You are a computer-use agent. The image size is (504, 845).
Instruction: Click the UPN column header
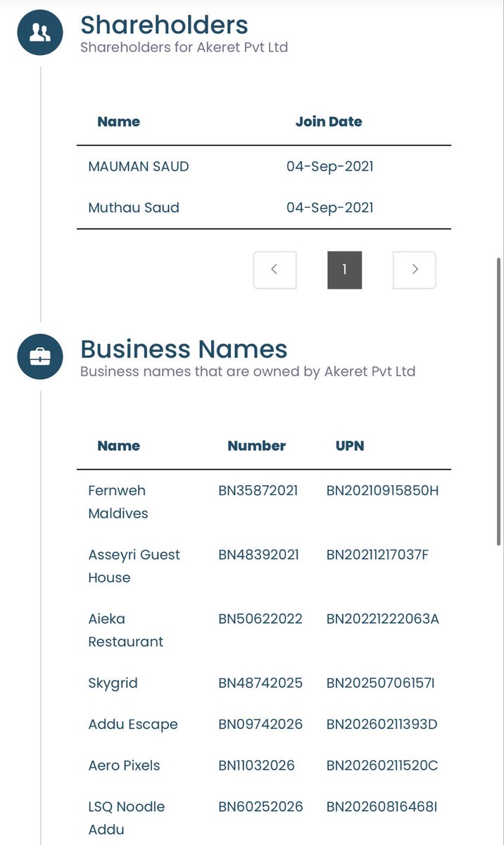pos(350,446)
